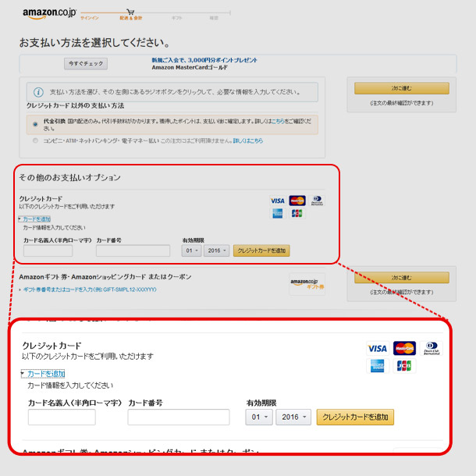
Task: Collapse the カードを追加 expander in the upper section
Action: click(34, 219)
